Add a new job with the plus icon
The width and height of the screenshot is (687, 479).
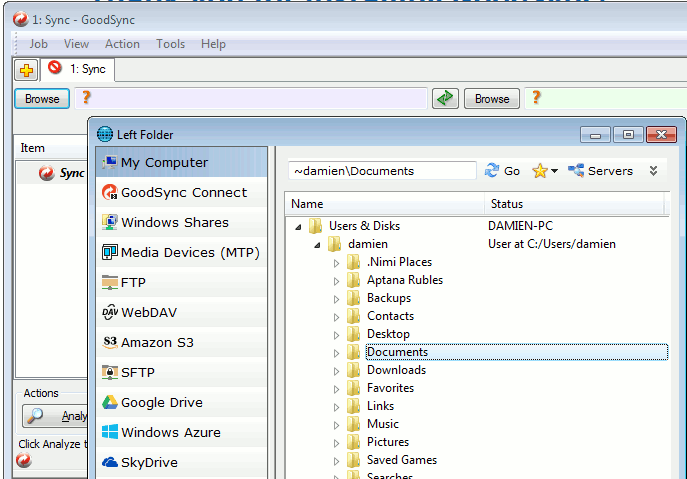click(x=26, y=70)
